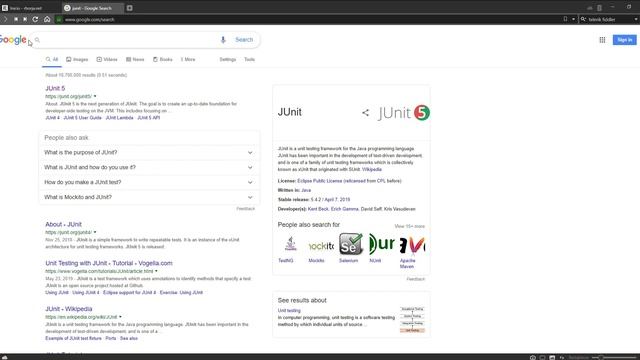Open 'Unit Testing with JUnit - Tutorial - Vogella.com'

109,263
